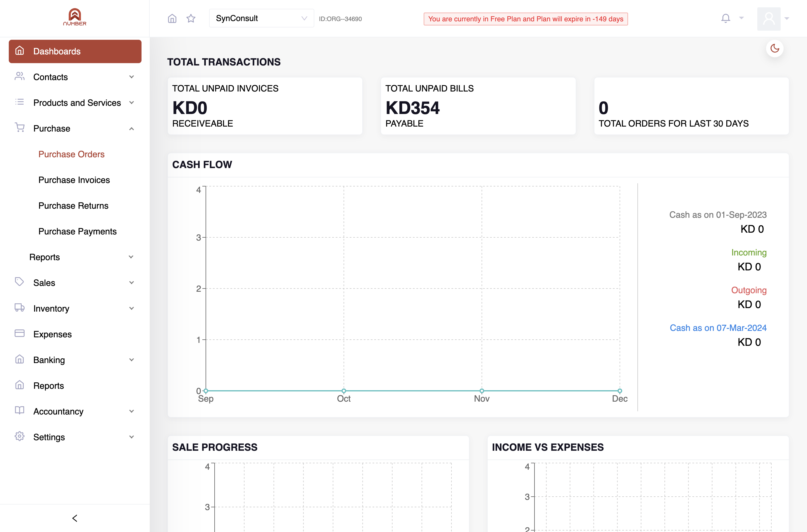Click the Total Unpaid Bills card

478,106
